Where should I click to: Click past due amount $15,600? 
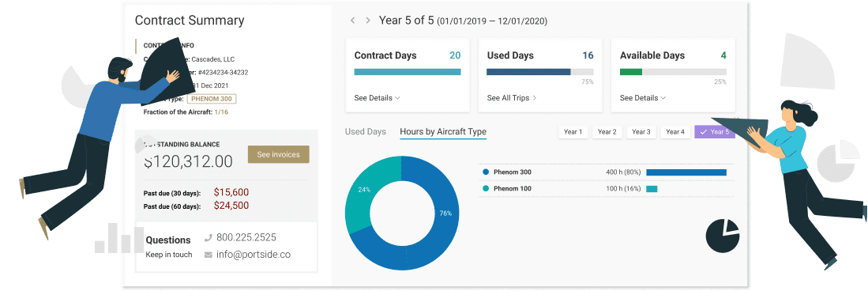(x=231, y=192)
